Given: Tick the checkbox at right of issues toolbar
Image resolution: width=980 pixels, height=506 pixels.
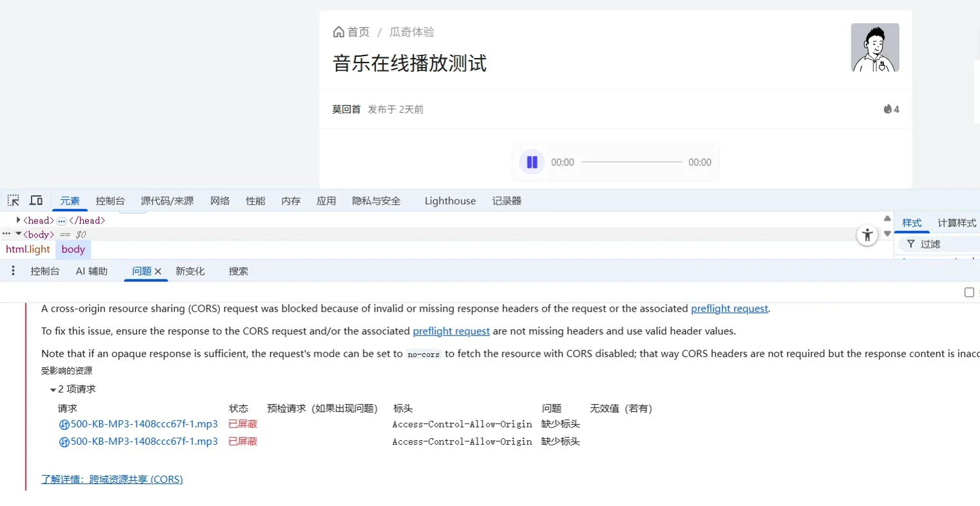Looking at the screenshot, I should point(969,292).
